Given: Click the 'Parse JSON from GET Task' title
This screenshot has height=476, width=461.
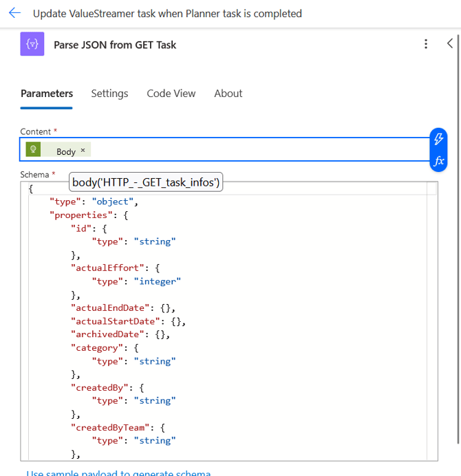Looking at the screenshot, I should [115, 45].
